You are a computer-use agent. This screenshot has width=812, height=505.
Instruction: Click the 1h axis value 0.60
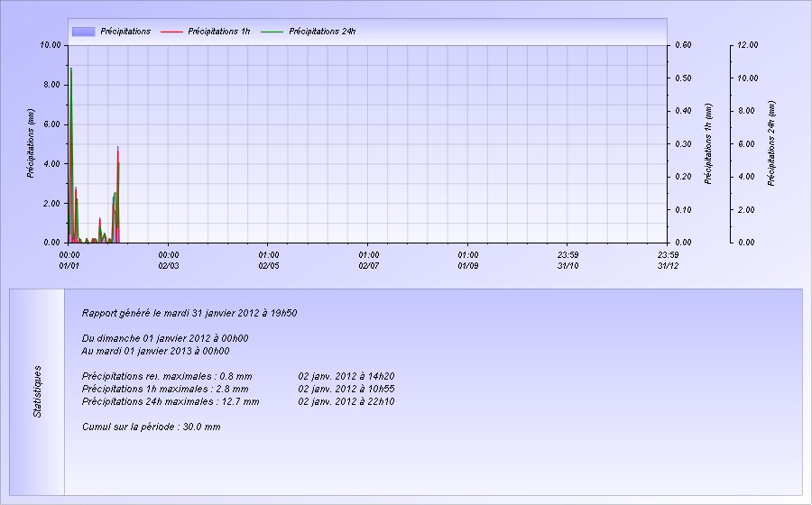[683, 45]
